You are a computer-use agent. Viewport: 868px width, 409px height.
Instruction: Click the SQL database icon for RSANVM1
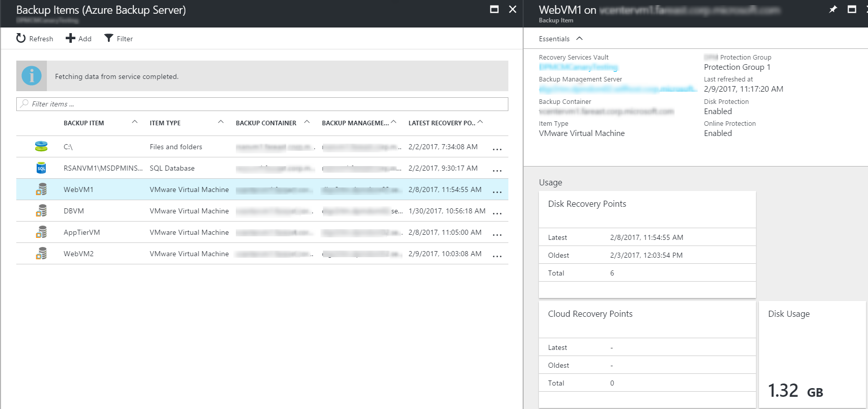pyautogui.click(x=41, y=168)
